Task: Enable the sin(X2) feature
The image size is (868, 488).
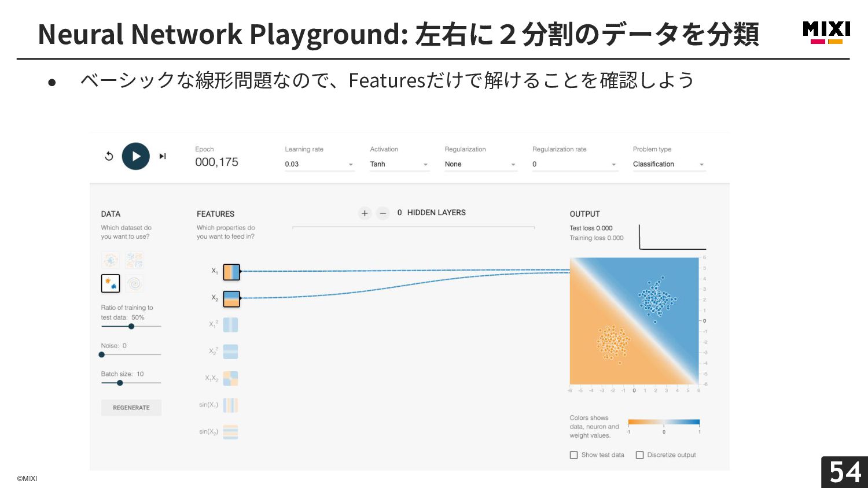Action: pyautogui.click(x=231, y=432)
